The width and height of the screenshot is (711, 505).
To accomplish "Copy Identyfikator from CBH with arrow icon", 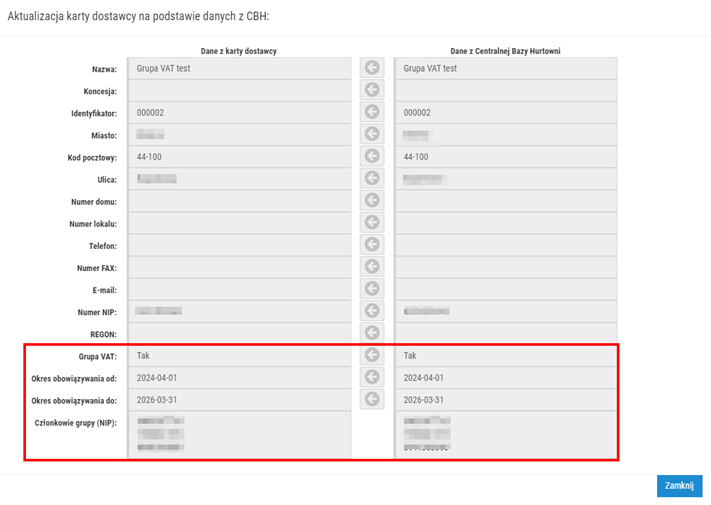I will pos(372,112).
